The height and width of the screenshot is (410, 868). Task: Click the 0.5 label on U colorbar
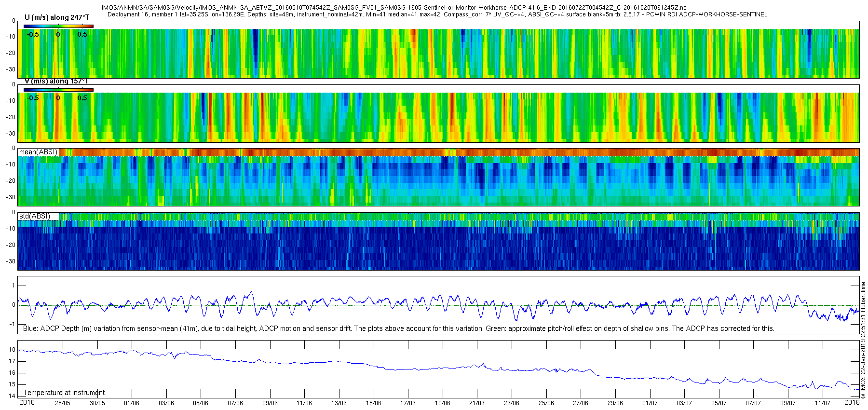tap(82, 34)
